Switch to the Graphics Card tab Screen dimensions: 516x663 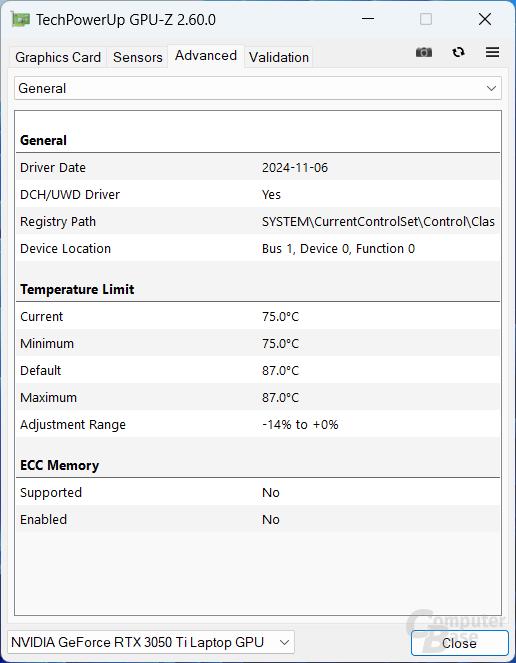pos(58,57)
